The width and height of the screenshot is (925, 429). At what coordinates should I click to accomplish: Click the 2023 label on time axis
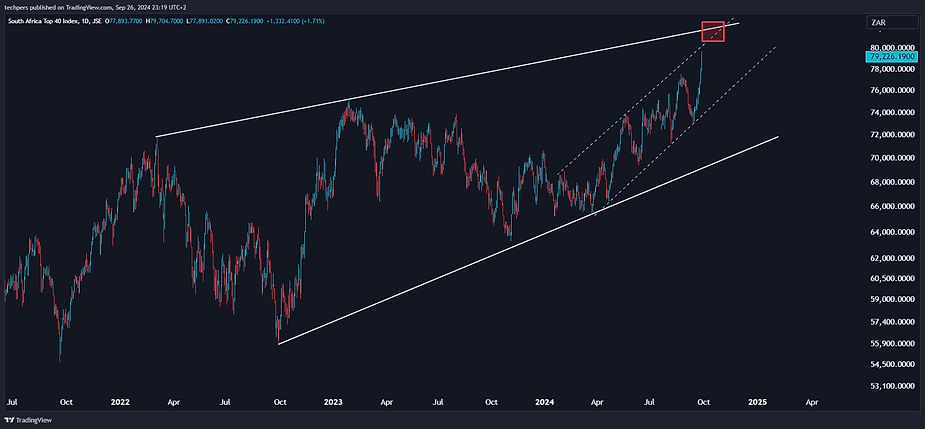coord(333,402)
